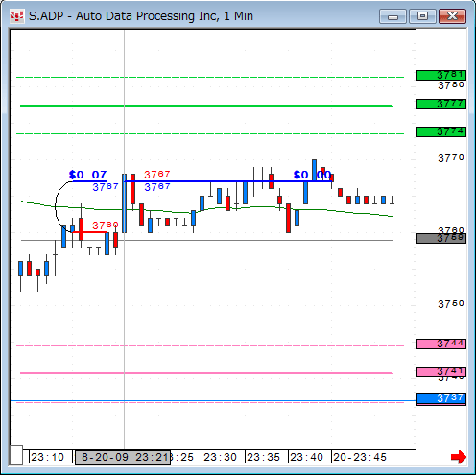Click the 23:30 time axis label
The width and height of the screenshot is (476, 475).
point(220,457)
